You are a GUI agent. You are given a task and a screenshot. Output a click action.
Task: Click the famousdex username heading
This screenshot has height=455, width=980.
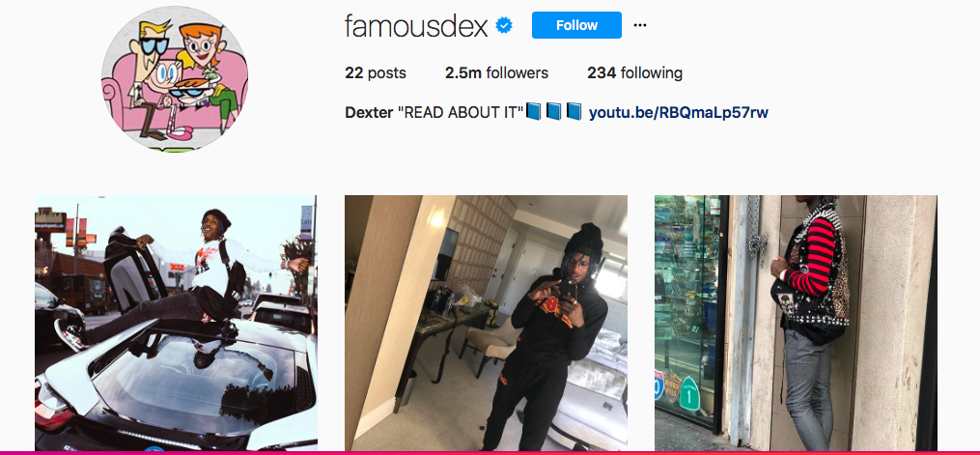(x=415, y=26)
